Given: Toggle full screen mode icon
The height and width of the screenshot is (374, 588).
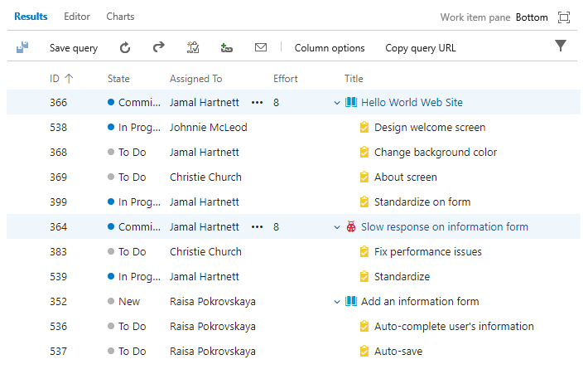Looking at the screenshot, I should pos(564,17).
